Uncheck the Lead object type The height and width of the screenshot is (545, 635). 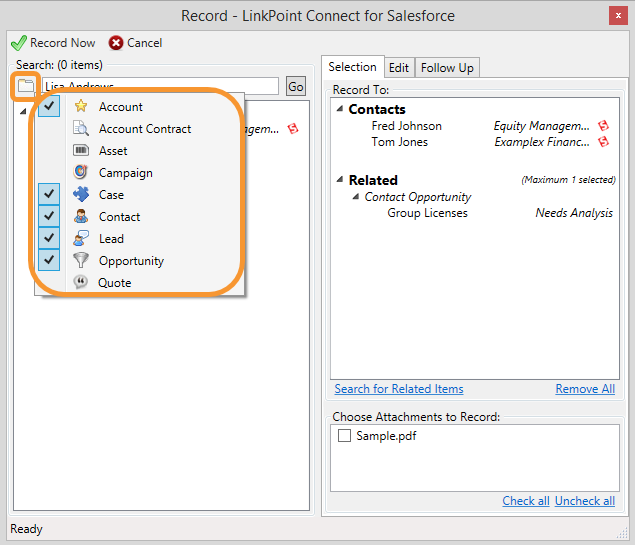pos(49,238)
